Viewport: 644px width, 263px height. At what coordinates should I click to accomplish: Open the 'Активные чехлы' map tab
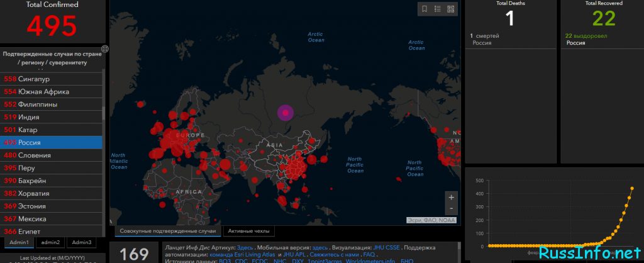[248, 232]
